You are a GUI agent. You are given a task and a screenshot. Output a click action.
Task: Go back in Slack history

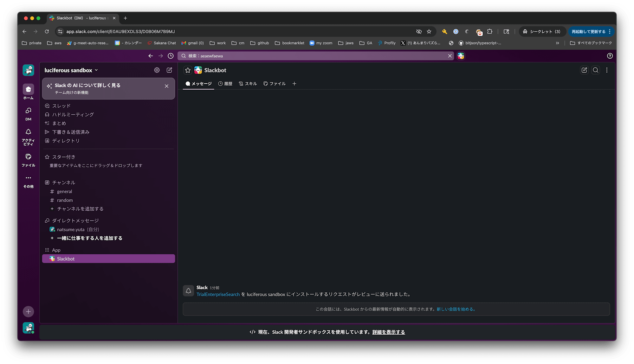[x=151, y=56]
